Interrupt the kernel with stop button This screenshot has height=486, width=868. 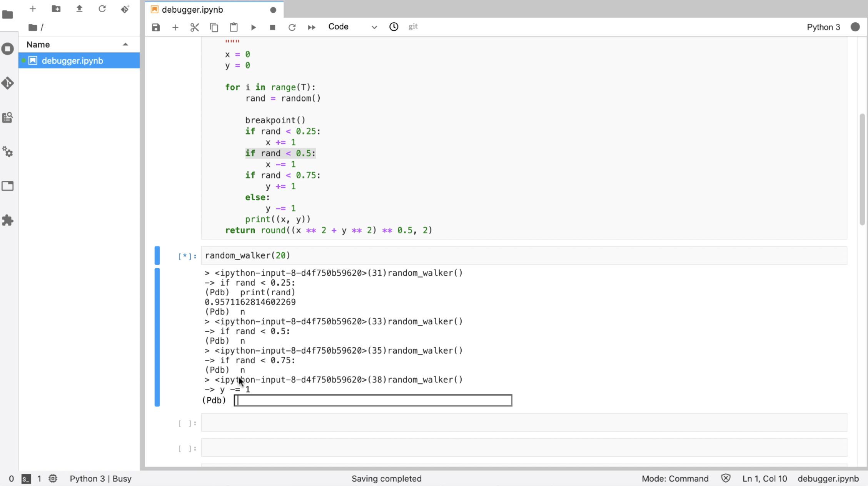pos(272,27)
